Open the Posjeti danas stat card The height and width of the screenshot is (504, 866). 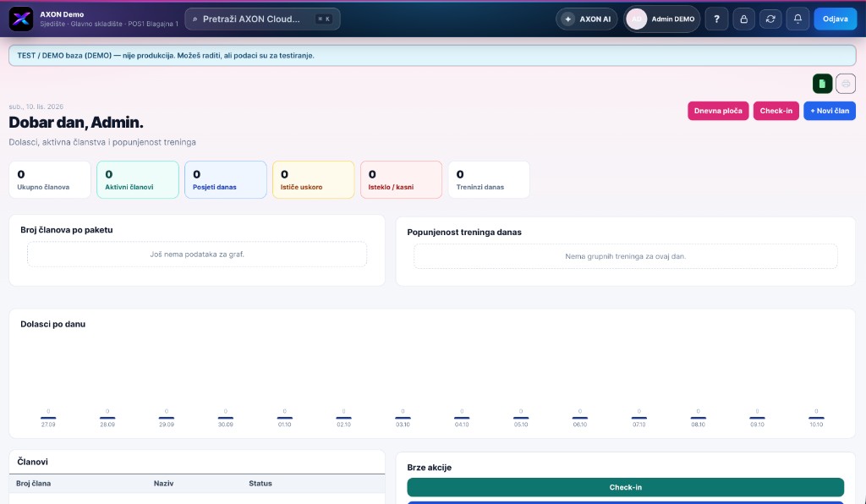click(x=225, y=179)
